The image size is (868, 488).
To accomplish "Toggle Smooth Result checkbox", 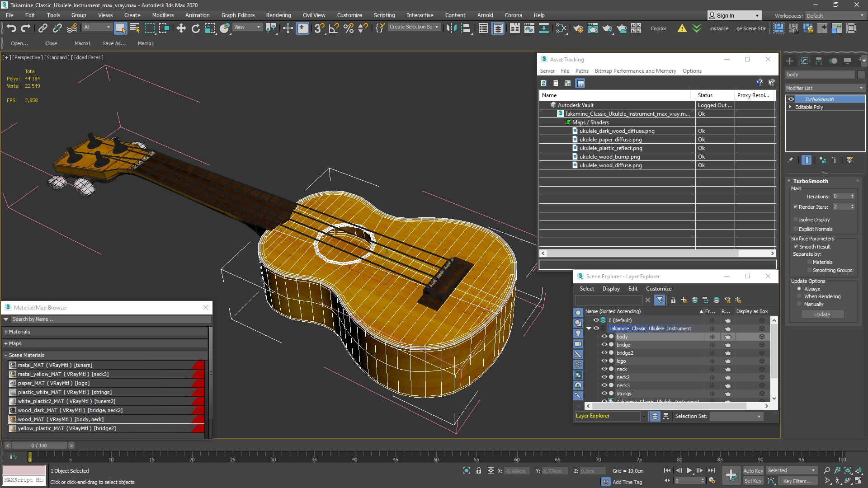I will 796,246.
